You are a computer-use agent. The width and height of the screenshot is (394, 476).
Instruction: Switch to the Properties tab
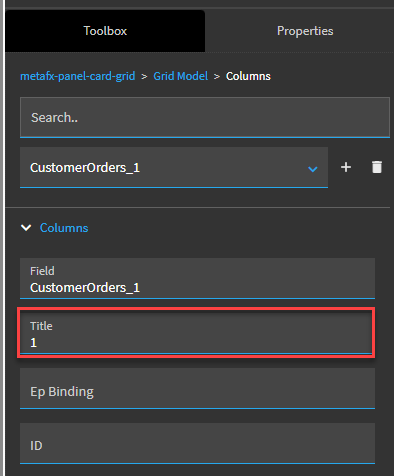tap(305, 31)
